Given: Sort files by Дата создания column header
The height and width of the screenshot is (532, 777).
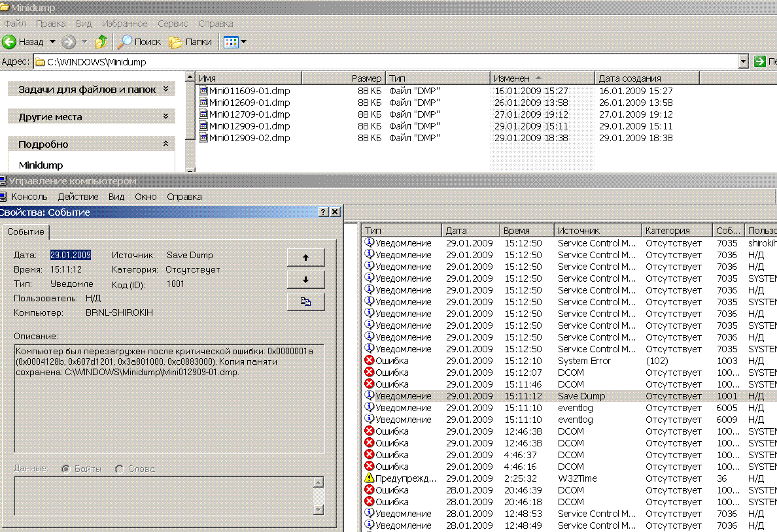Looking at the screenshot, I should coord(647,78).
